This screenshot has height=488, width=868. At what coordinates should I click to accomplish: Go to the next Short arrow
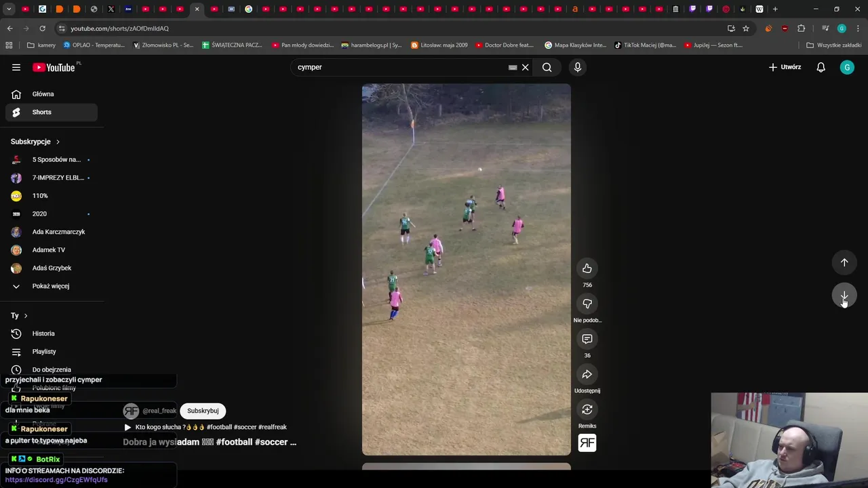tap(844, 296)
